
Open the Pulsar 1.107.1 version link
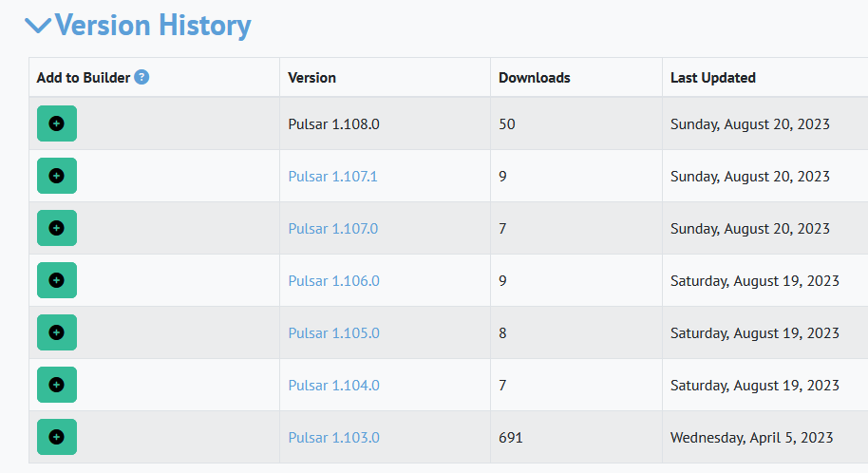click(x=332, y=177)
